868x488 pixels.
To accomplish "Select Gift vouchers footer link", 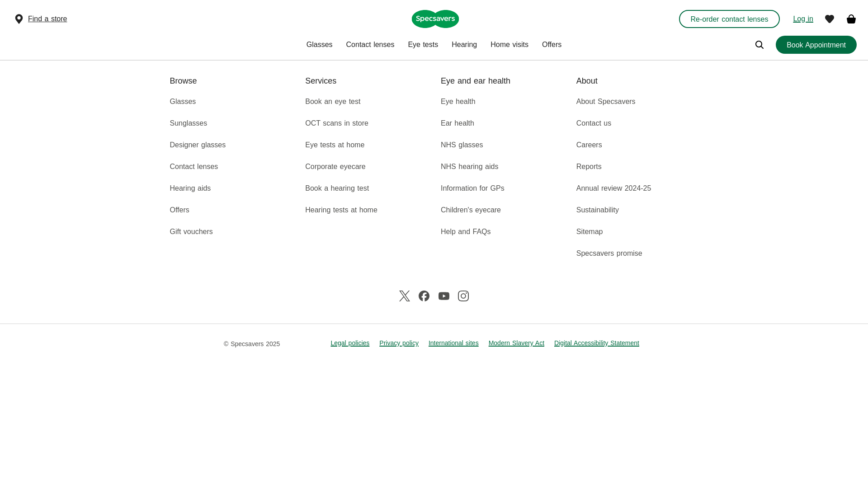I will pos(191,232).
